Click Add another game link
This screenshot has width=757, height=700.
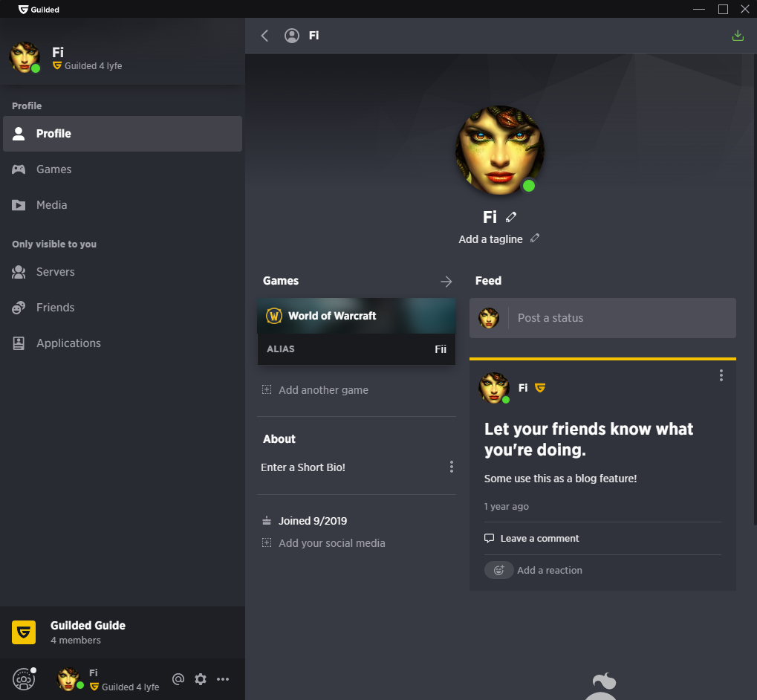pyautogui.click(x=323, y=389)
